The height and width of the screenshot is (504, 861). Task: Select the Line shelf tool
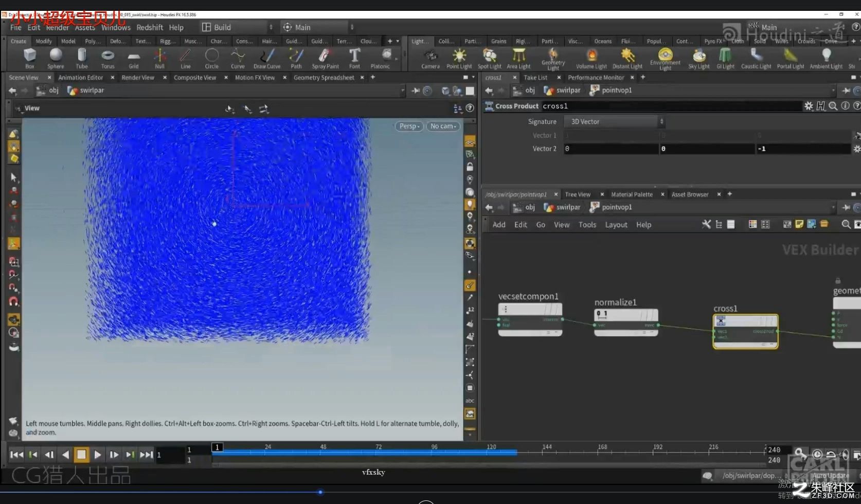coord(185,58)
